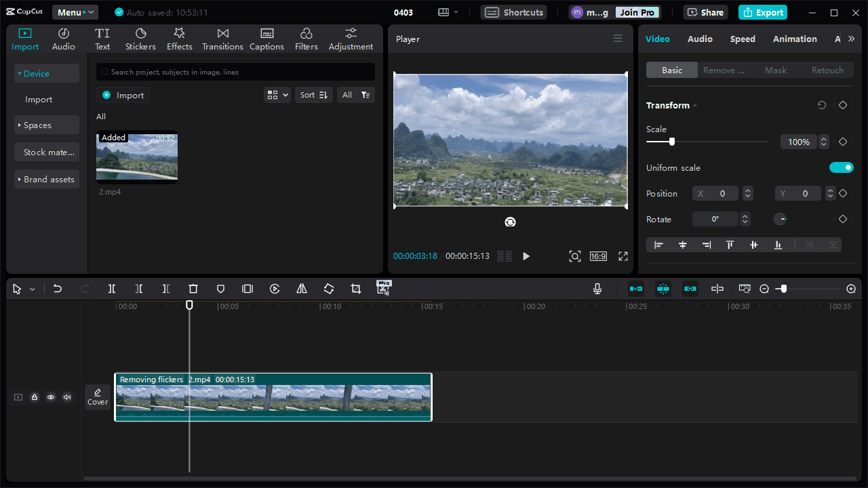Click the Undo arrow icon
Screen dimensions: 868x488
click(x=58, y=289)
